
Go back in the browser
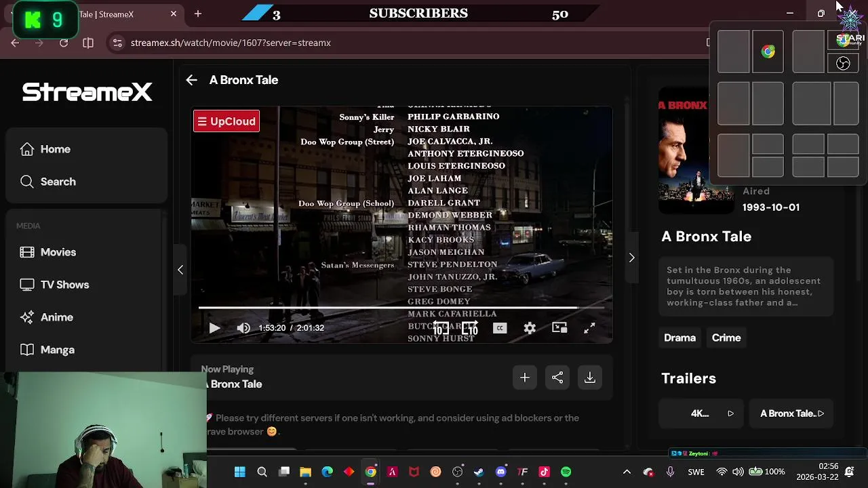point(15,43)
